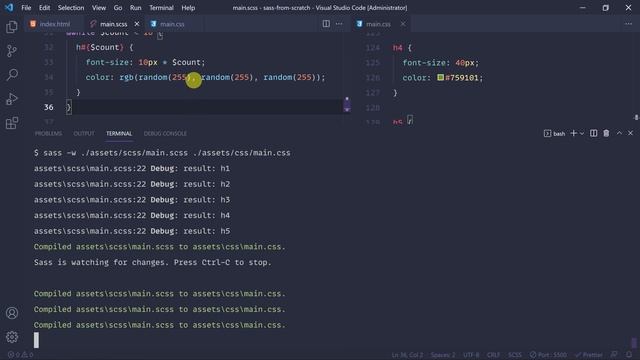The height and width of the screenshot is (360, 640).
Task: Click the left editor scrollbar thumb
Action: (347, 104)
